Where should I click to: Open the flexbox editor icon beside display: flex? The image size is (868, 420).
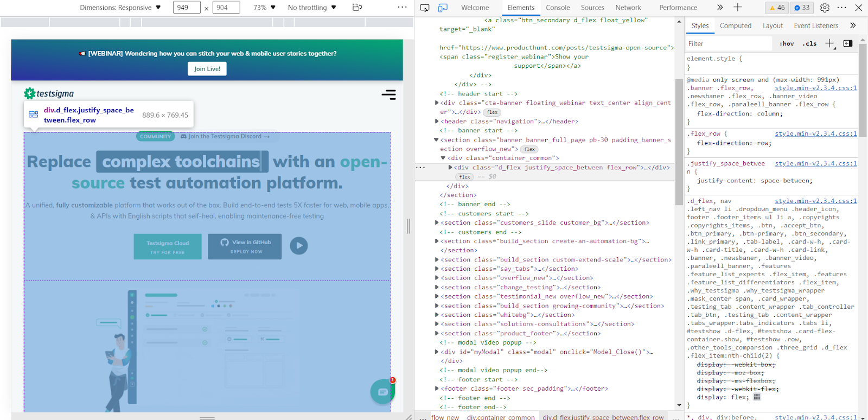(757, 397)
